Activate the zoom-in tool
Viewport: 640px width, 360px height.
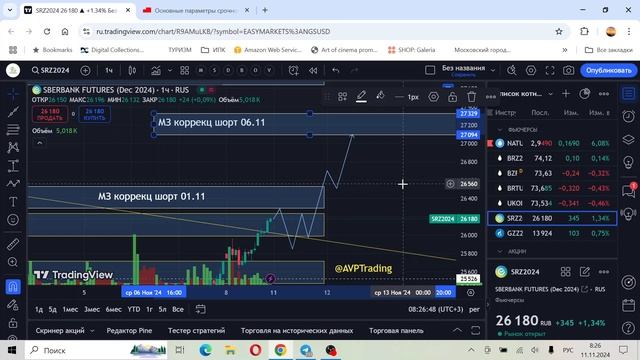[x=13, y=262]
